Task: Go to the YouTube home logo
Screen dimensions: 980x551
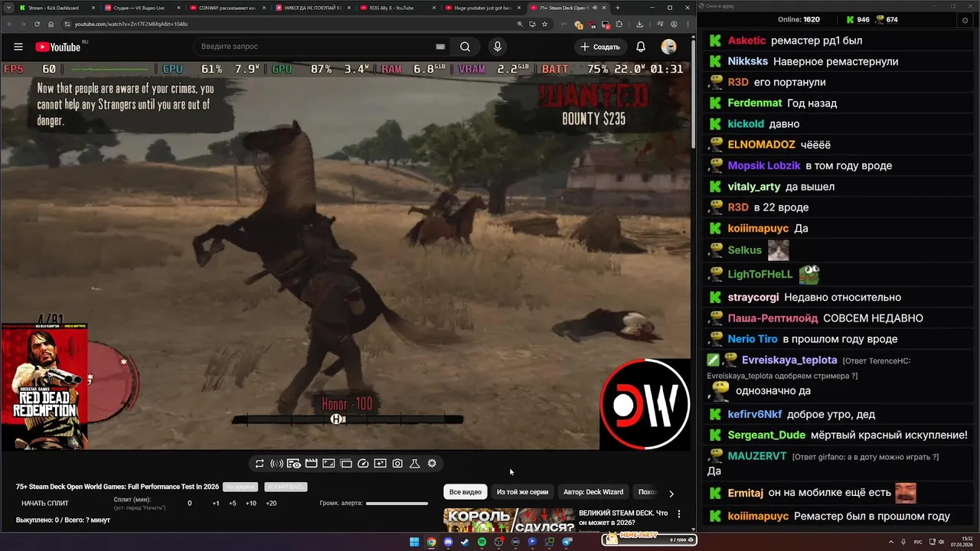Action: pyautogui.click(x=57, y=47)
